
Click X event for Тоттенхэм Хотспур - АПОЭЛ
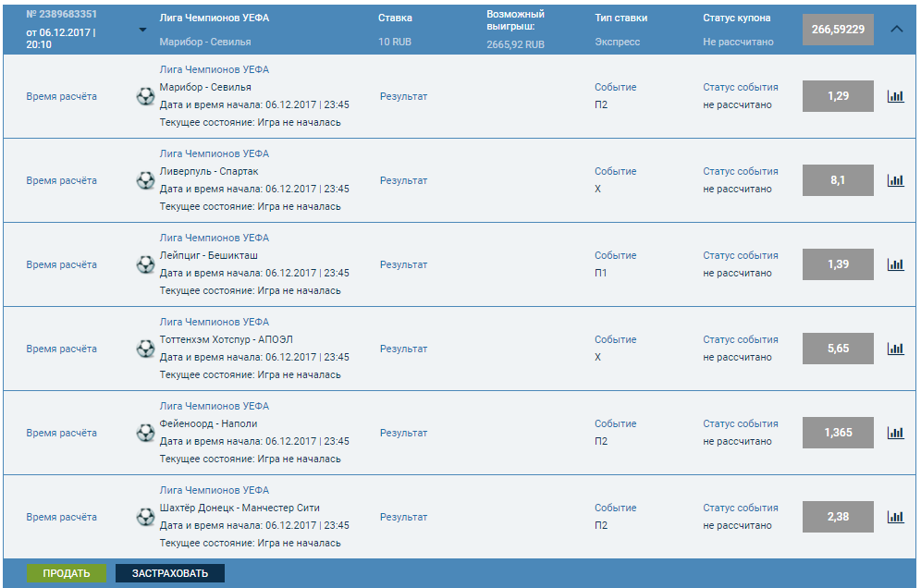click(597, 357)
